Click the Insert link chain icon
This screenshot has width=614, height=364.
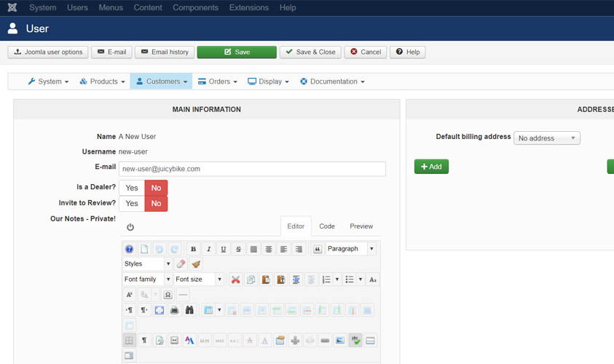(325, 341)
